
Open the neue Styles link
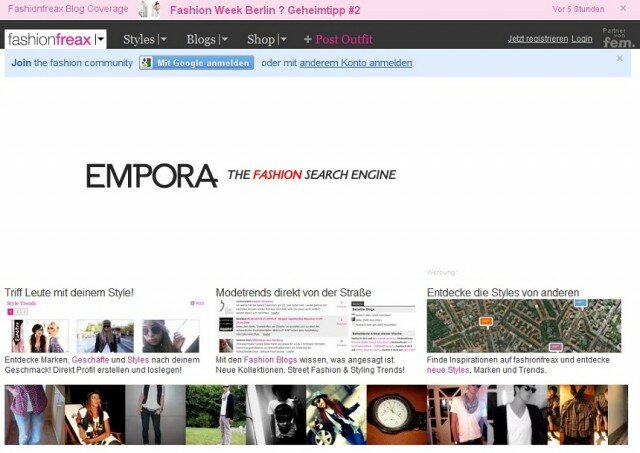[x=448, y=370]
